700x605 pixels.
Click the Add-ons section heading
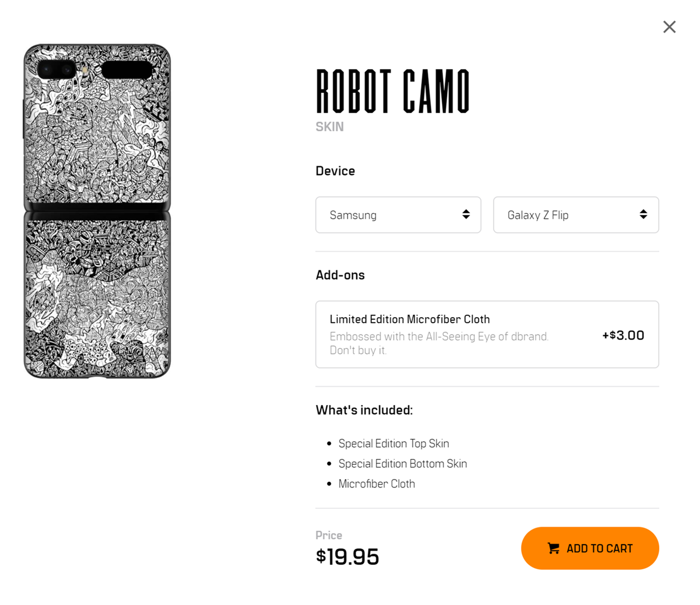(x=340, y=275)
